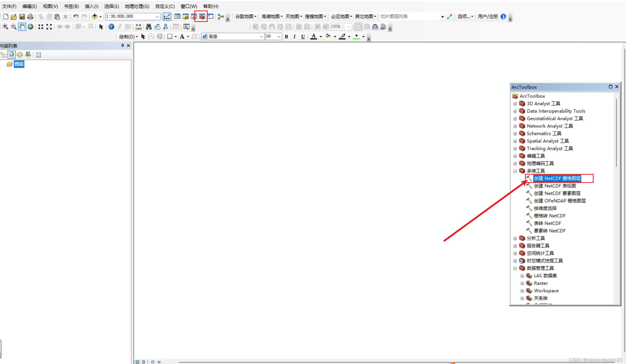Screen dimensions: 626x364
Task: Open the ArcToolbox window toolbar icon
Action: (x=202, y=16)
